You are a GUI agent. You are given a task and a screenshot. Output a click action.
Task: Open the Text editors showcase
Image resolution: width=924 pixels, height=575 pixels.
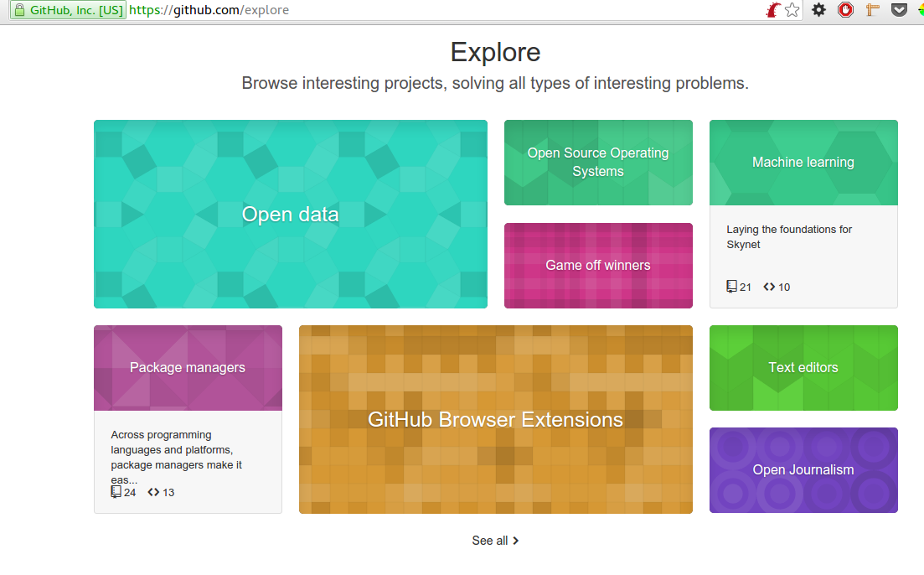pos(803,368)
